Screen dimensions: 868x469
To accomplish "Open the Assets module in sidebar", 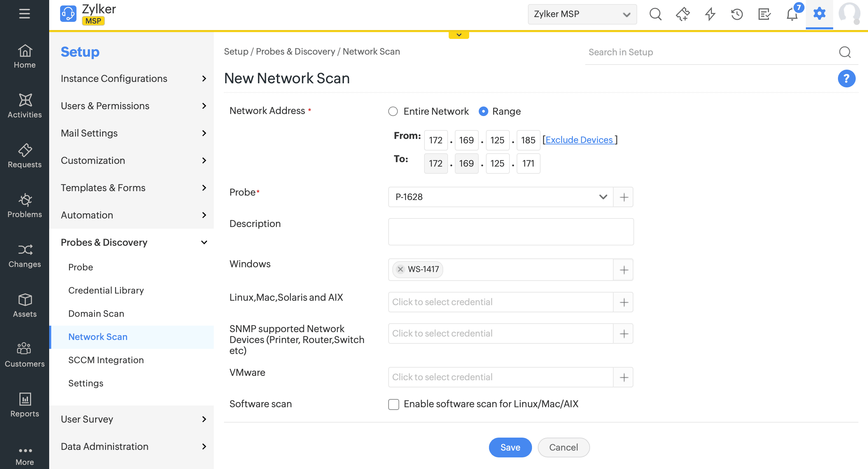I will coord(25,305).
